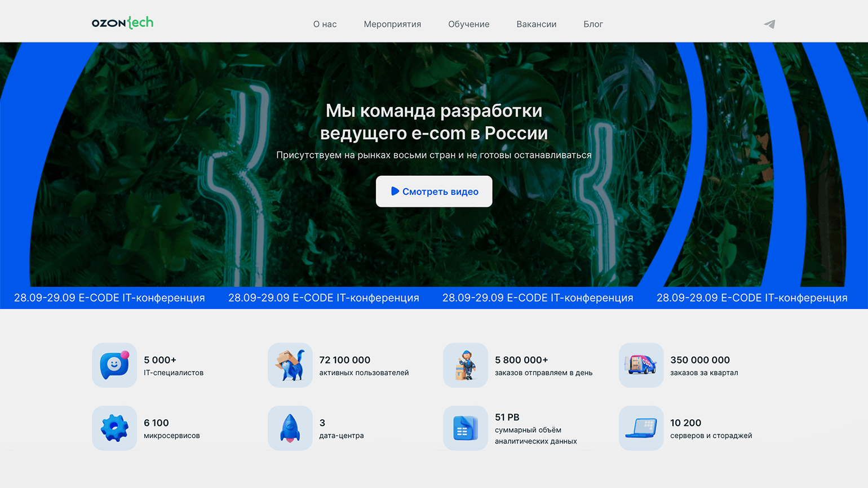Click the 6 100 statistic
The height and width of the screenshot is (488, 868).
[x=156, y=423]
